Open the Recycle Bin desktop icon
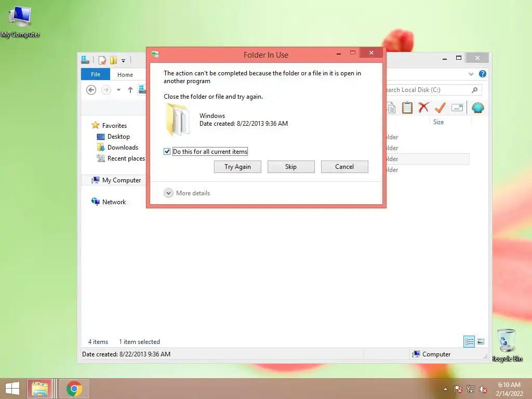The height and width of the screenshot is (399, 532). coord(507,345)
